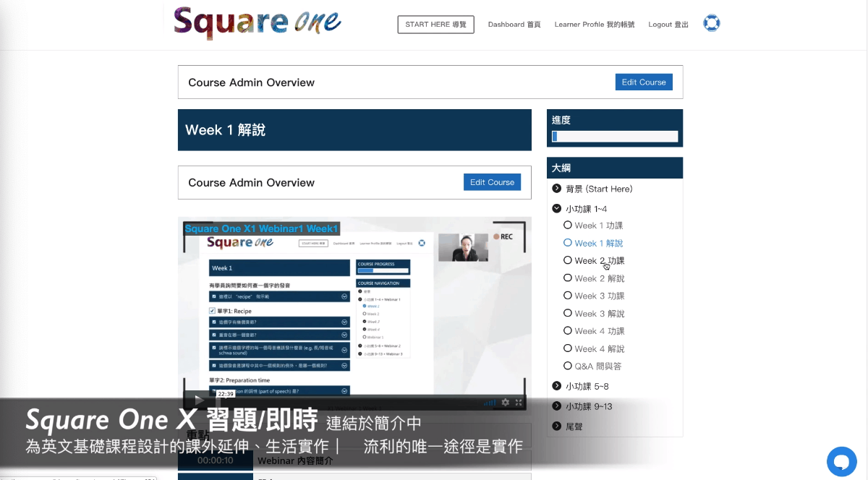Click the top Edit Course button
Viewport: 868px width, 480px height.
pos(643,82)
